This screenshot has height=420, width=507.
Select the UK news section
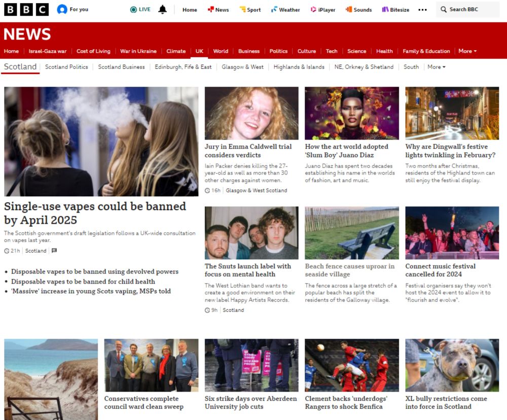pos(199,51)
